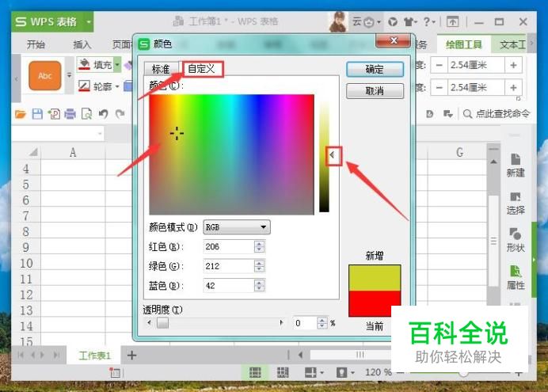548x392 pixels.
Task: Expand the Outline (轮廓) dropdown arrow
Action: (x=117, y=86)
